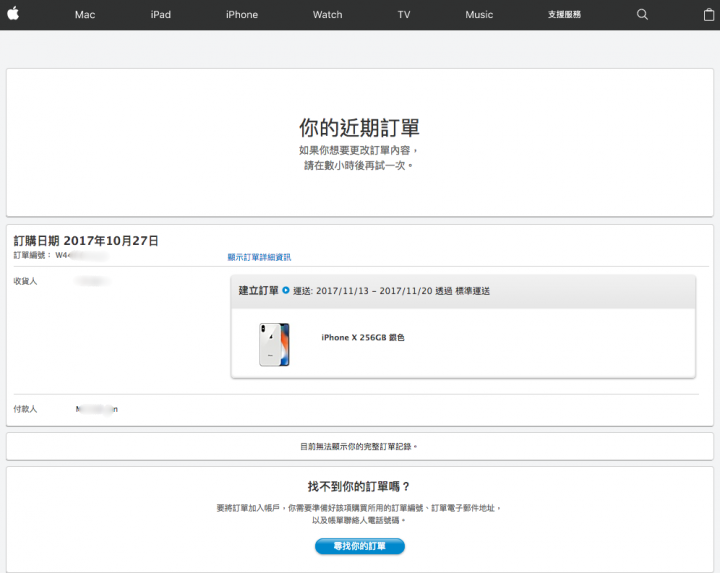Click the 付款人 label

[25, 409]
